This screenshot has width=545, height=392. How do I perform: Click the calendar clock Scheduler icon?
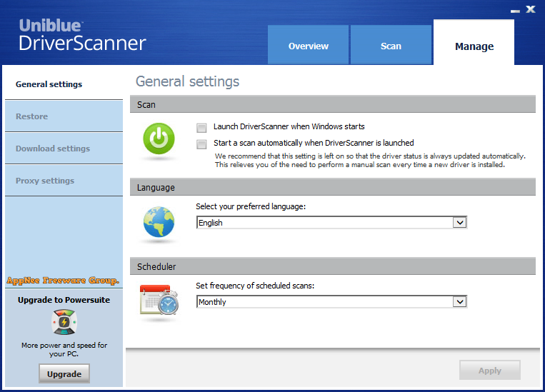159,300
